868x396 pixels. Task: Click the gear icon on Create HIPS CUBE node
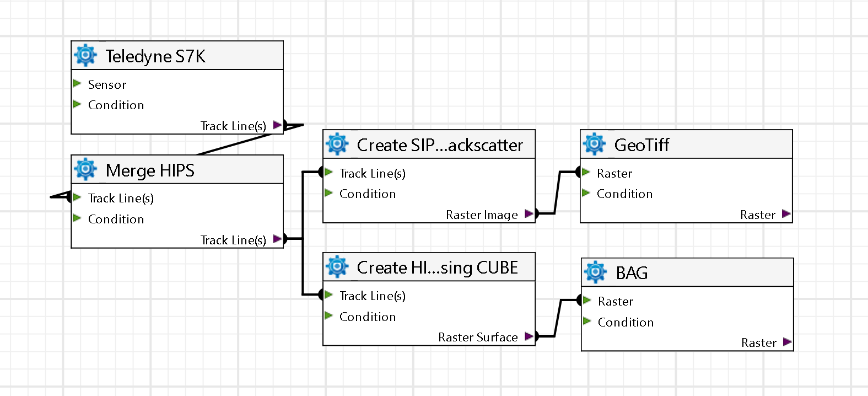point(337,267)
